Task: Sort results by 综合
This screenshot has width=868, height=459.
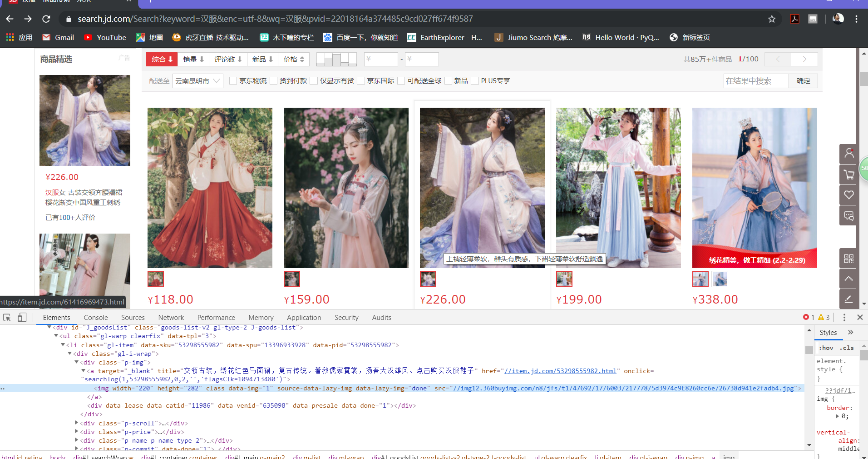Action: coord(162,59)
